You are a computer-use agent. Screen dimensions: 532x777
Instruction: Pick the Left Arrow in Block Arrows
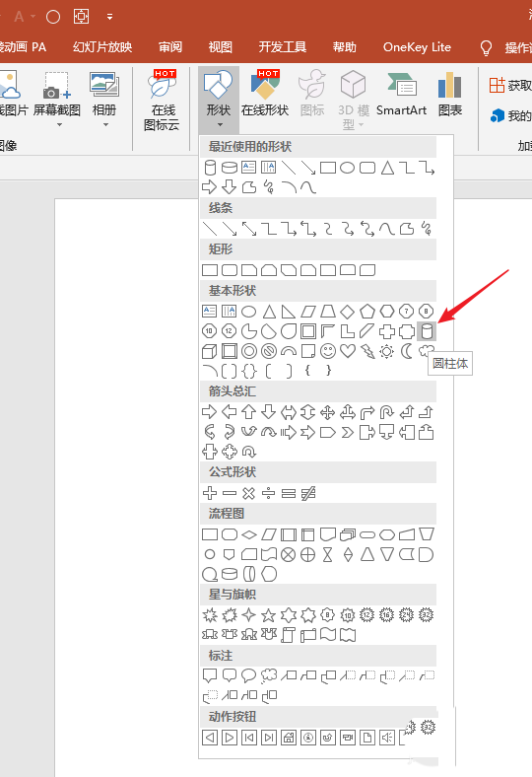[230, 412]
